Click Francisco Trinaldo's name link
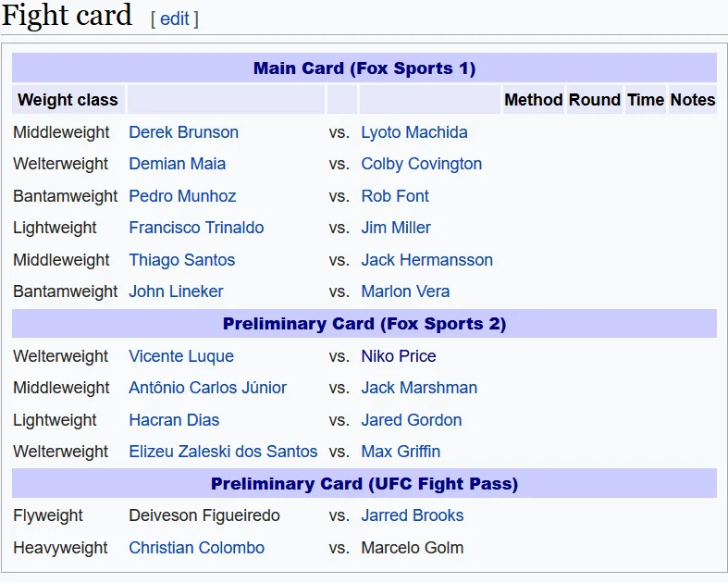The image size is (728, 583). coord(196,228)
